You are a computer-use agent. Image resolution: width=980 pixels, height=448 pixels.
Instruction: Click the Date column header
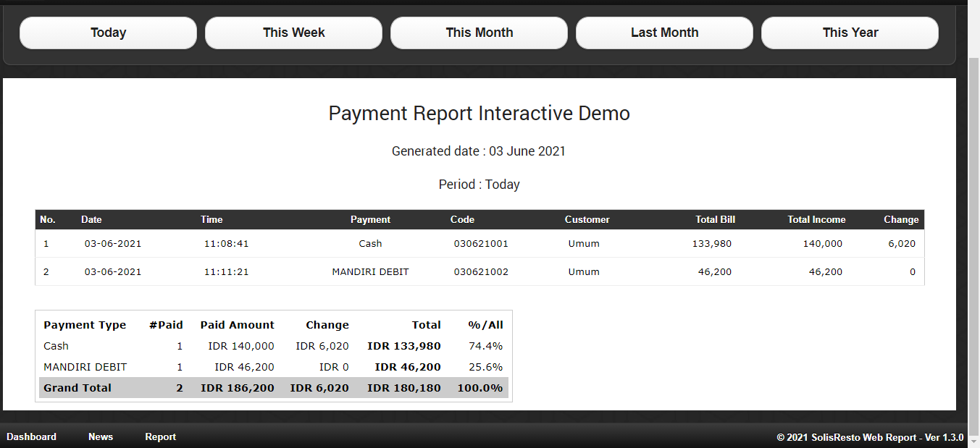[91, 219]
